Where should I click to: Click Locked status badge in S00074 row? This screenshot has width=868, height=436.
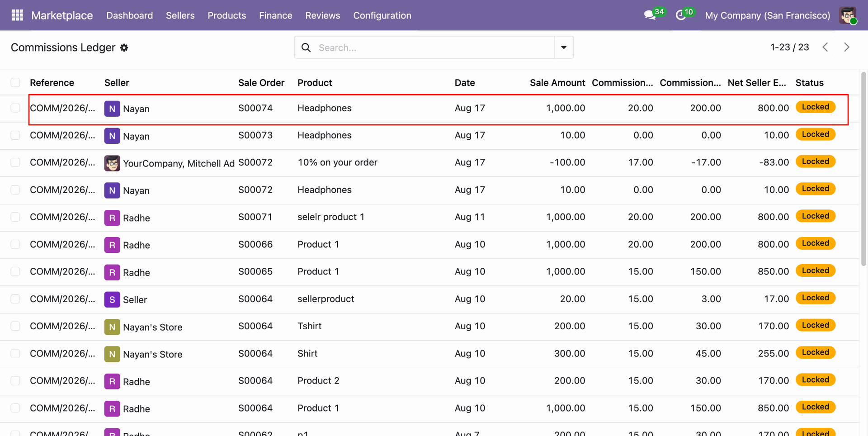tap(815, 107)
